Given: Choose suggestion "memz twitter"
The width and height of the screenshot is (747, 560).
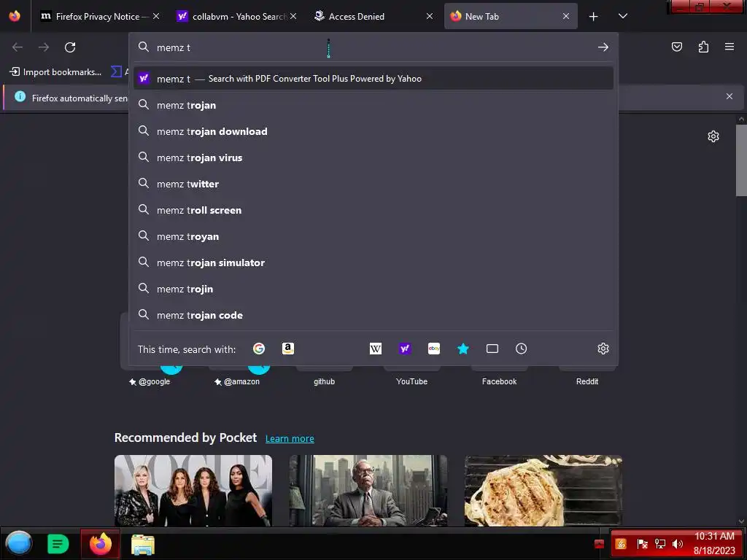Looking at the screenshot, I should [x=373, y=183].
